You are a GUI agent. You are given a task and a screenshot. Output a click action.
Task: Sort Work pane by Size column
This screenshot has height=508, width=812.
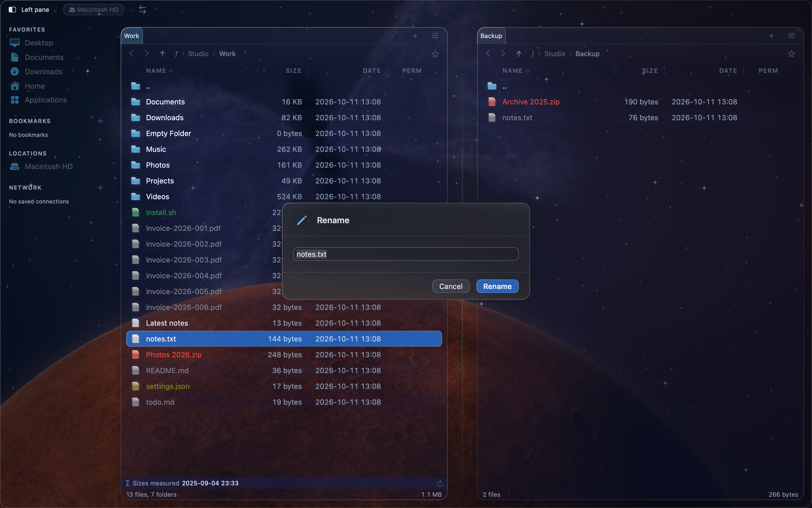tap(294, 71)
